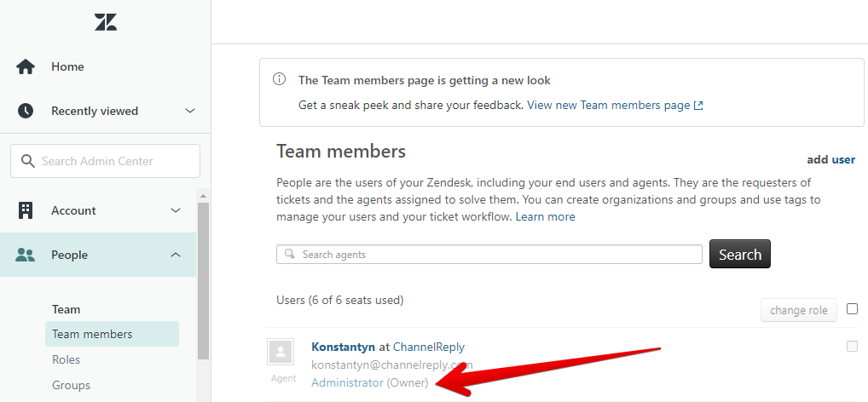Click the black Search button
Image resolution: width=868 pixels, height=402 pixels.
click(x=739, y=254)
